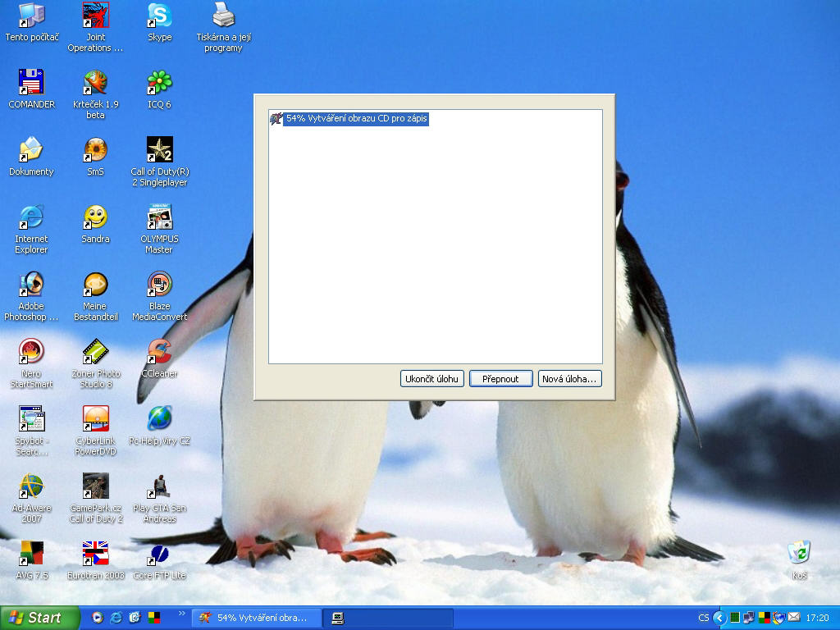Select the Skype desktop shortcut
840x630 pixels.
[x=160, y=16]
